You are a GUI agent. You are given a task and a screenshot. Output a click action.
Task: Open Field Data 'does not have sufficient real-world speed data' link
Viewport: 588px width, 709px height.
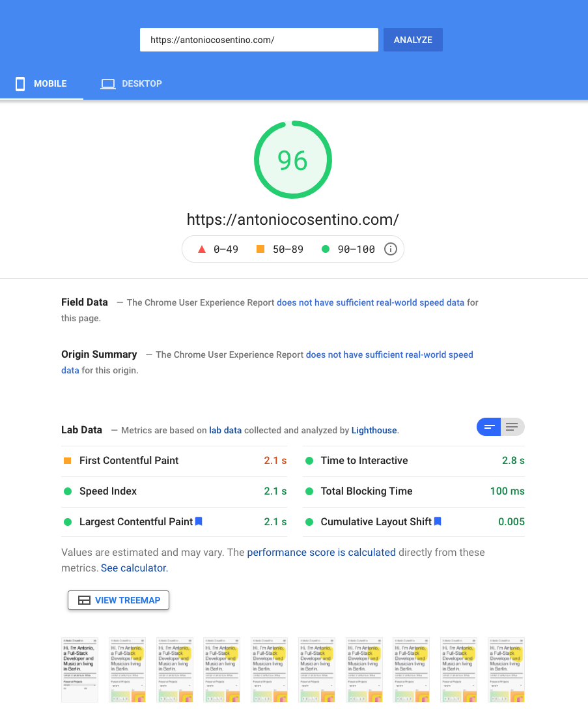click(371, 302)
